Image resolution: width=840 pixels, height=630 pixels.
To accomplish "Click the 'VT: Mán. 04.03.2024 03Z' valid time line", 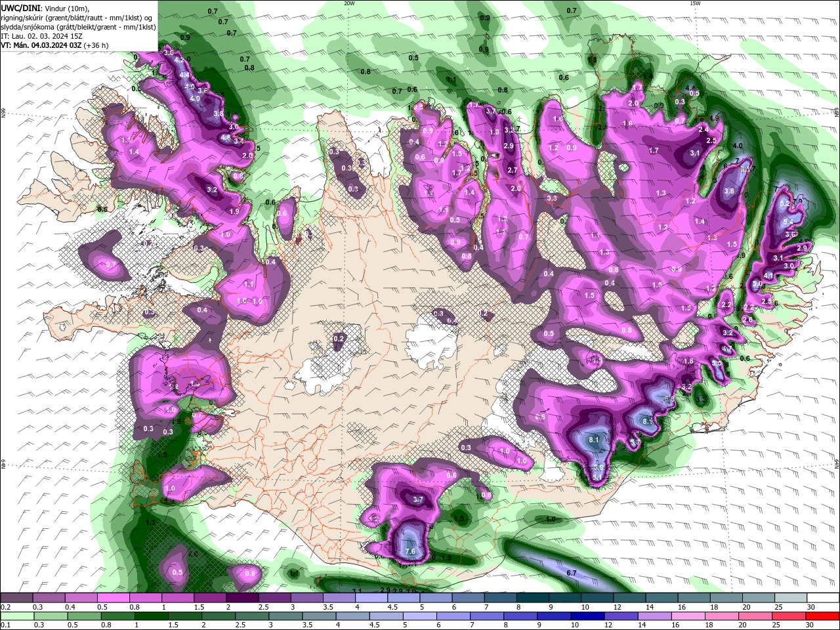I will pos(40,45).
